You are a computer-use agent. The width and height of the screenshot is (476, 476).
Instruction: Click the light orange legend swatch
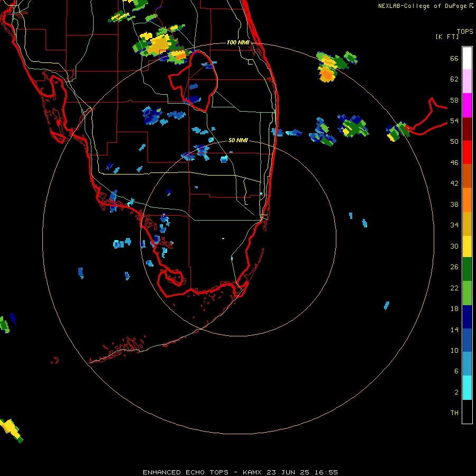[467, 200]
